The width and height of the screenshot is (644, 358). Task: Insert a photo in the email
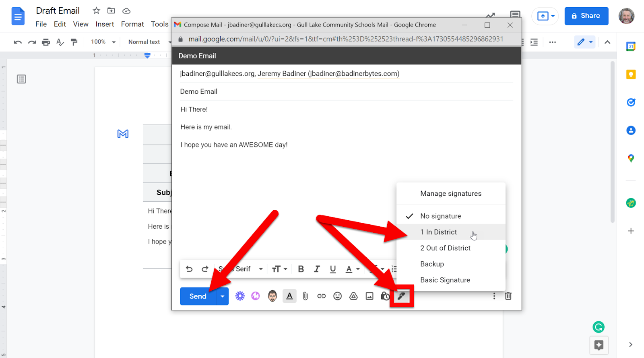tap(369, 296)
